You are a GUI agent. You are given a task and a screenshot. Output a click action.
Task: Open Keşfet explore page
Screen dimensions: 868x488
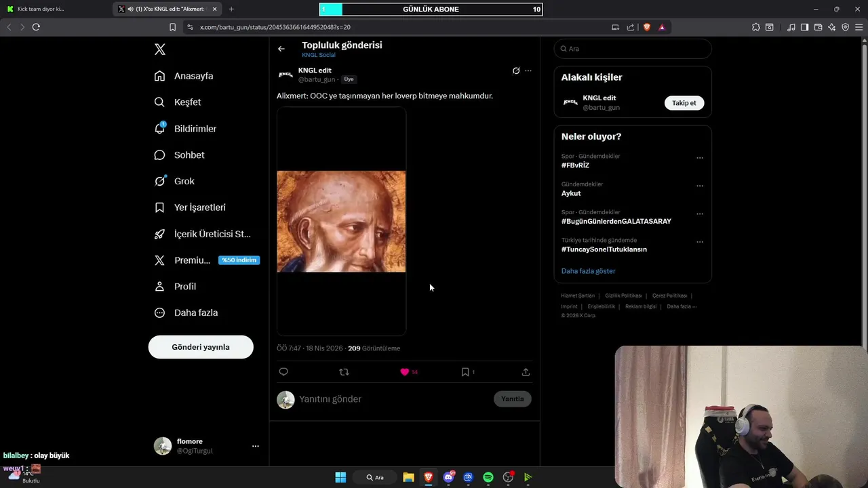coord(178,102)
